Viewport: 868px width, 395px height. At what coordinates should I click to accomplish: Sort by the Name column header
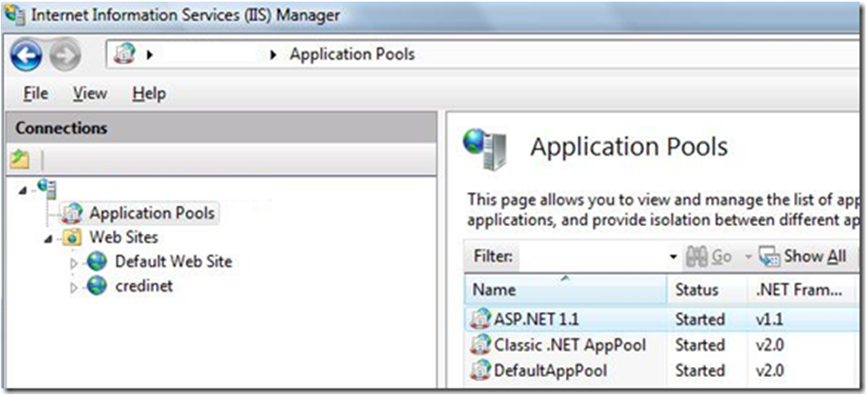[566, 290]
